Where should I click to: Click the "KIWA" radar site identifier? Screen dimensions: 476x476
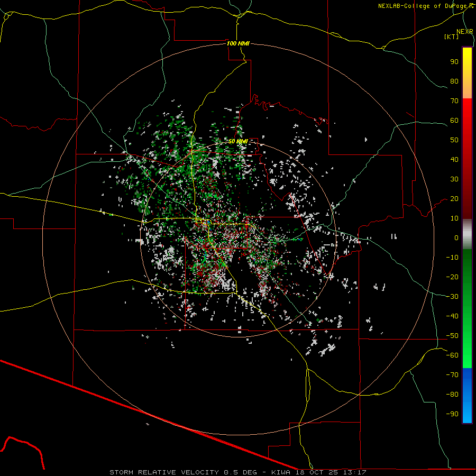(281, 472)
